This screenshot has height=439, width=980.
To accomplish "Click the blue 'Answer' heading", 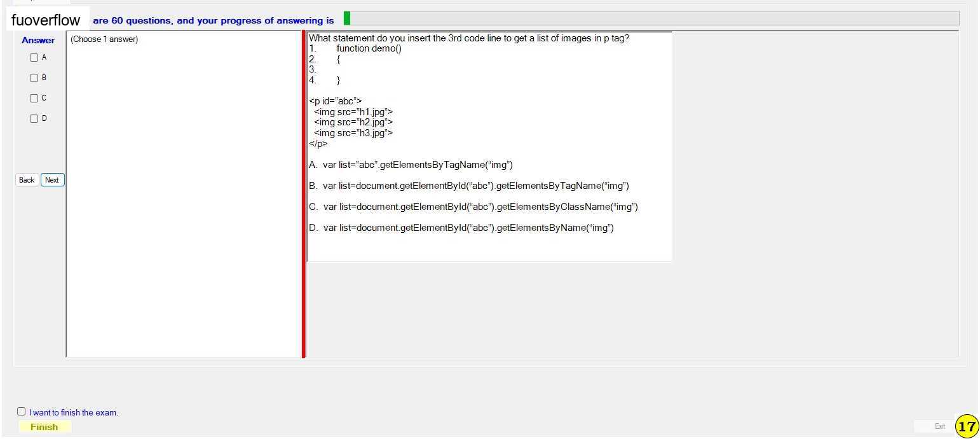I will (x=38, y=40).
